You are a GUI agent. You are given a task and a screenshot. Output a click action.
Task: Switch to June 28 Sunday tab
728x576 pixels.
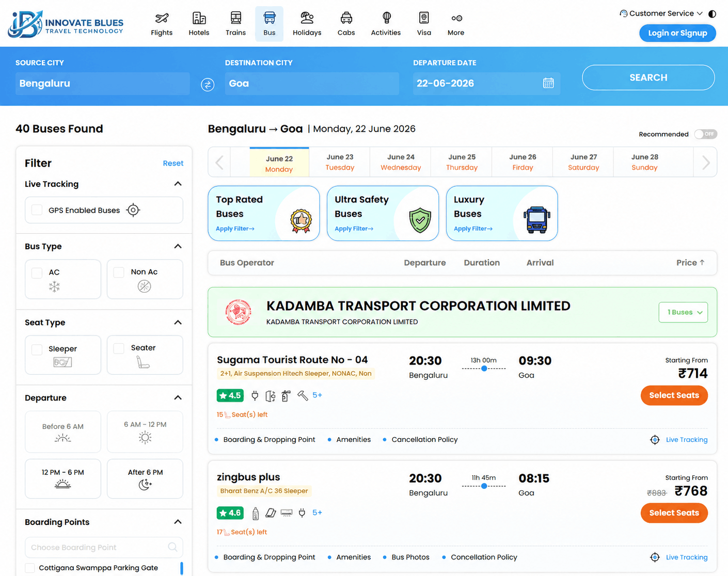pyautogui.click(x=644, y=162)
